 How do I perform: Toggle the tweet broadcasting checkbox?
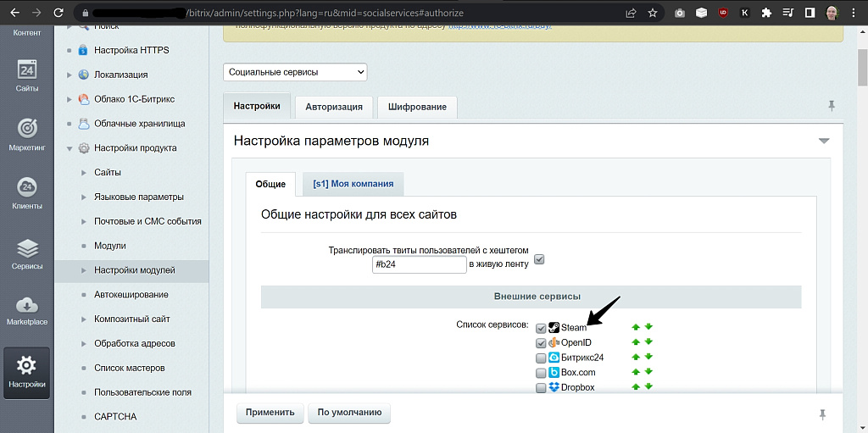pyautogui.click(x=539, y=259)
